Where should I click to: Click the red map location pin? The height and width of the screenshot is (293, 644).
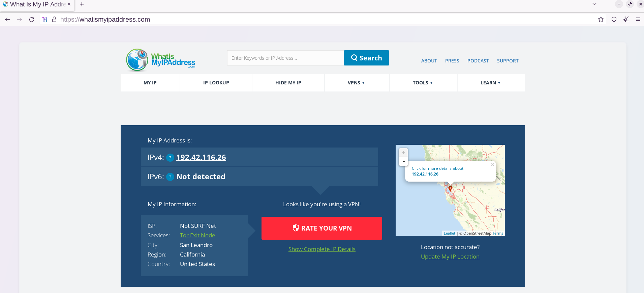[450, 189]
